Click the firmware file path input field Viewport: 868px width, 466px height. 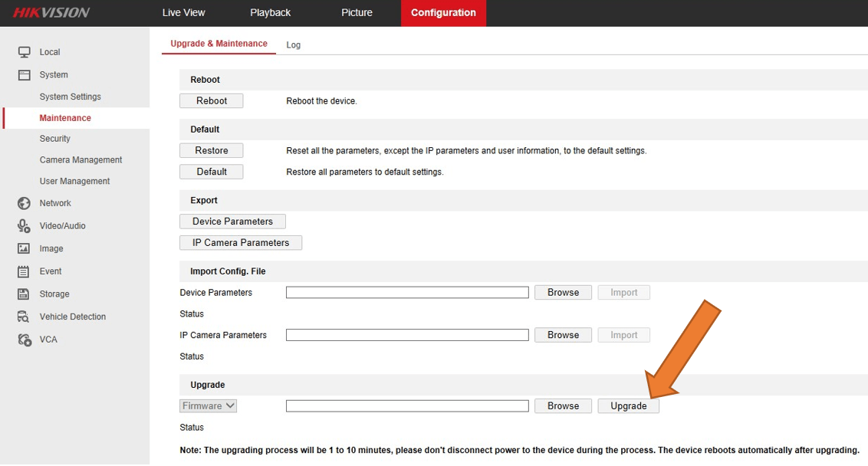click(x=407, y=406)
